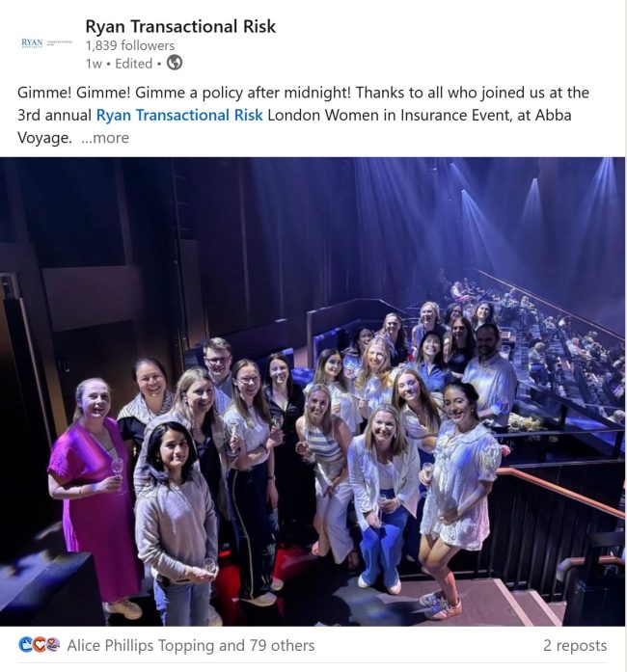
Task: Open reactions list 'Alice Phillips Topping and 79 others'
Action: [x=190, y=645]
